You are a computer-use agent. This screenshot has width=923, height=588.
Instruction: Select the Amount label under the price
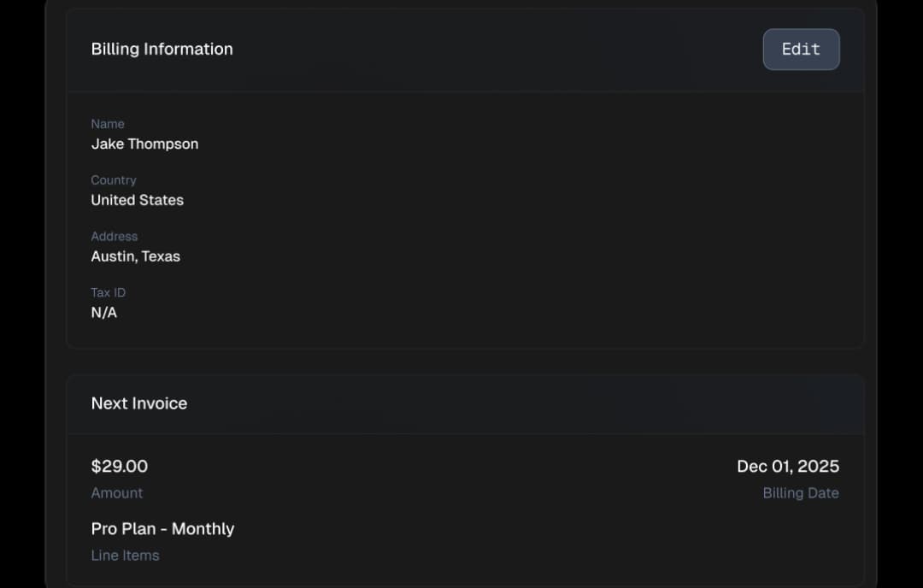click(x=117, y=493)
